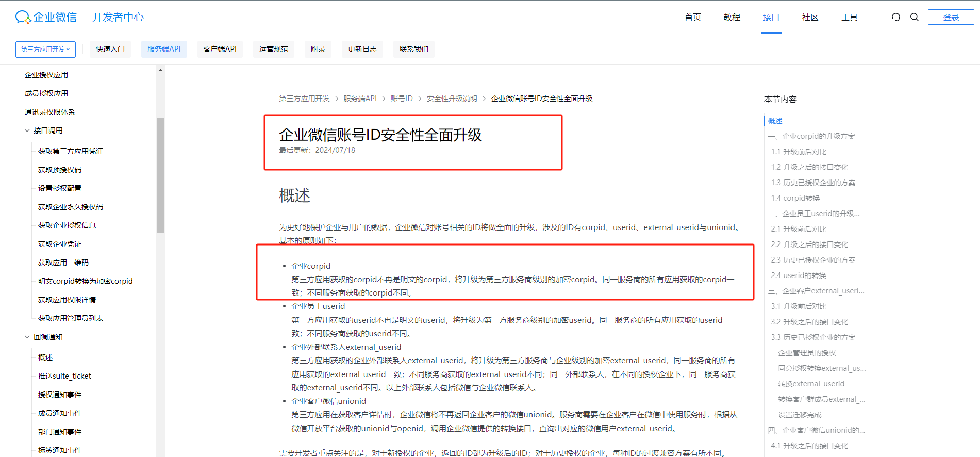
Task: Open 获取应用管理员列表 in sidebar
Action: (x=71, y=318)
